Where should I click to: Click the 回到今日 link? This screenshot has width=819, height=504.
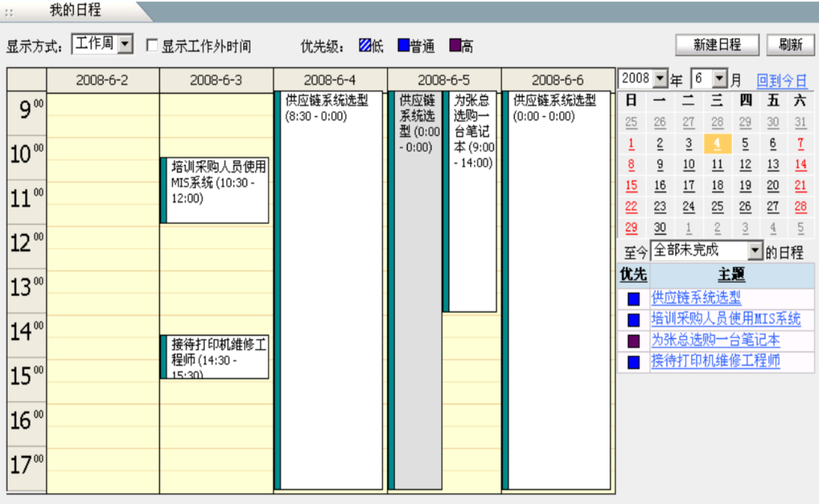782,81
